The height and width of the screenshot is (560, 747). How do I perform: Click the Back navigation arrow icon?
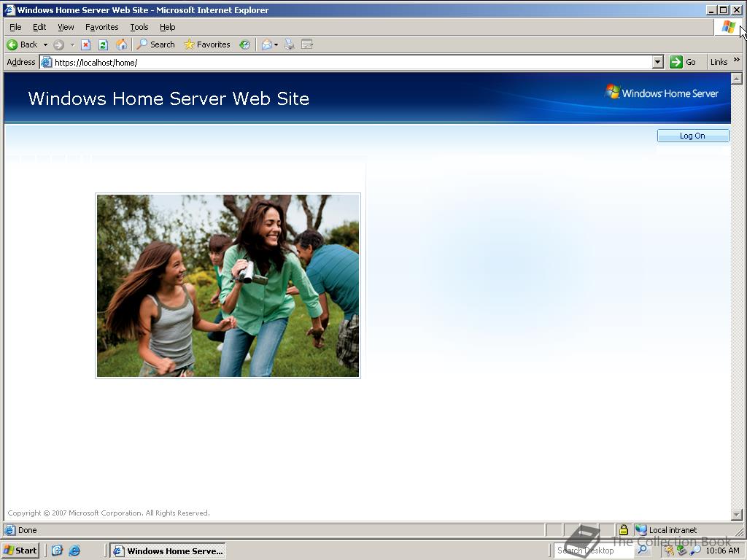point(12,44)
